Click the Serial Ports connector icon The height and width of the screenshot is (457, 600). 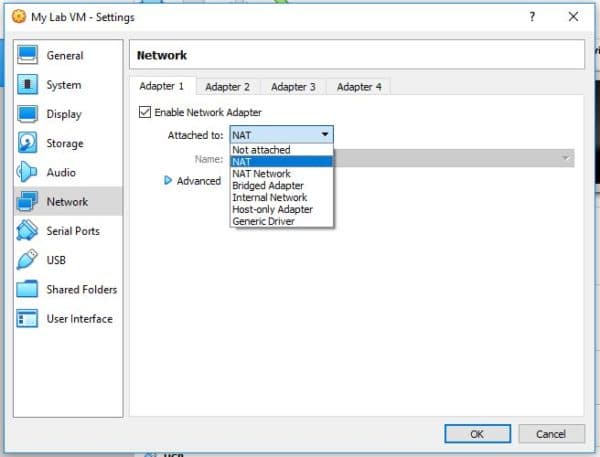(28, 231)
